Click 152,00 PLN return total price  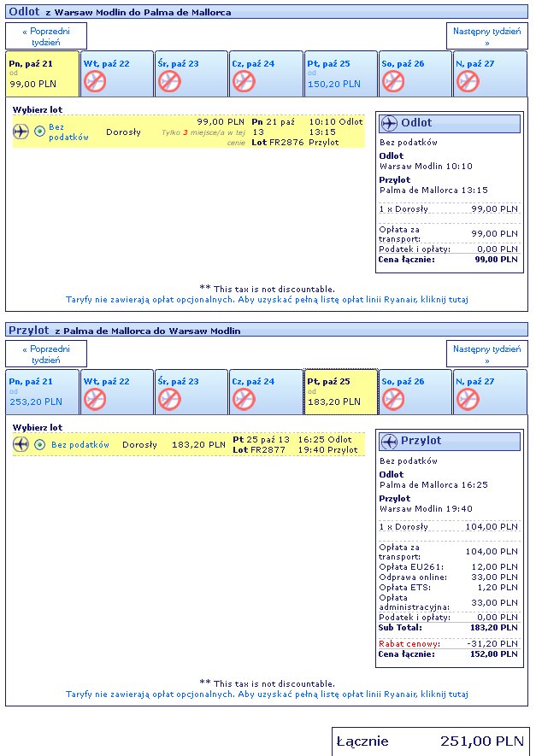494,654
